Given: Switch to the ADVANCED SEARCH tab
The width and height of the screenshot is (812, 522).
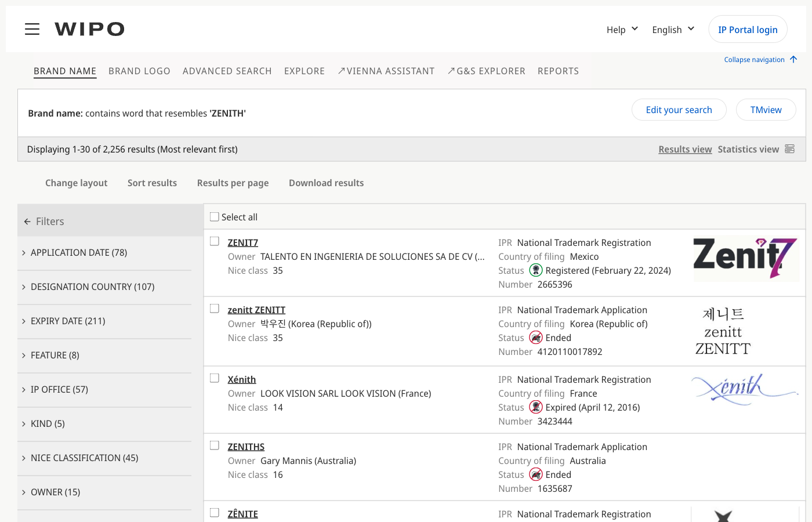Looking at the screenshot, I should click(227, 71).
